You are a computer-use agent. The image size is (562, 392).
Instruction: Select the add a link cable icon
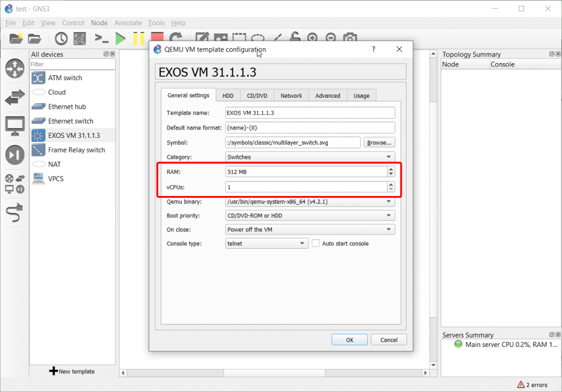point(15,212)
